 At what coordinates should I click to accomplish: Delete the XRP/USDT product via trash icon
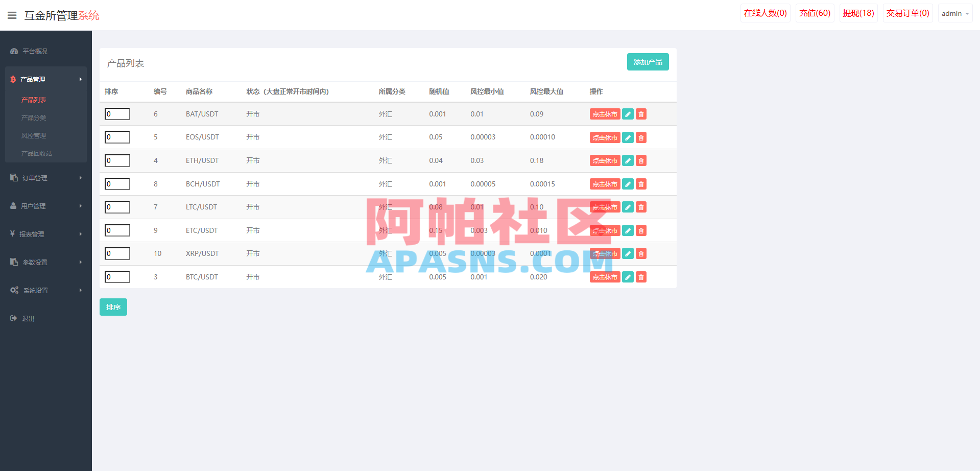click(641, 253)
